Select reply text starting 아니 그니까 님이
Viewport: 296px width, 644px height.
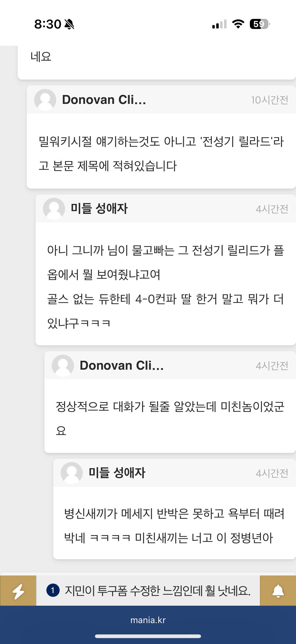166,286
